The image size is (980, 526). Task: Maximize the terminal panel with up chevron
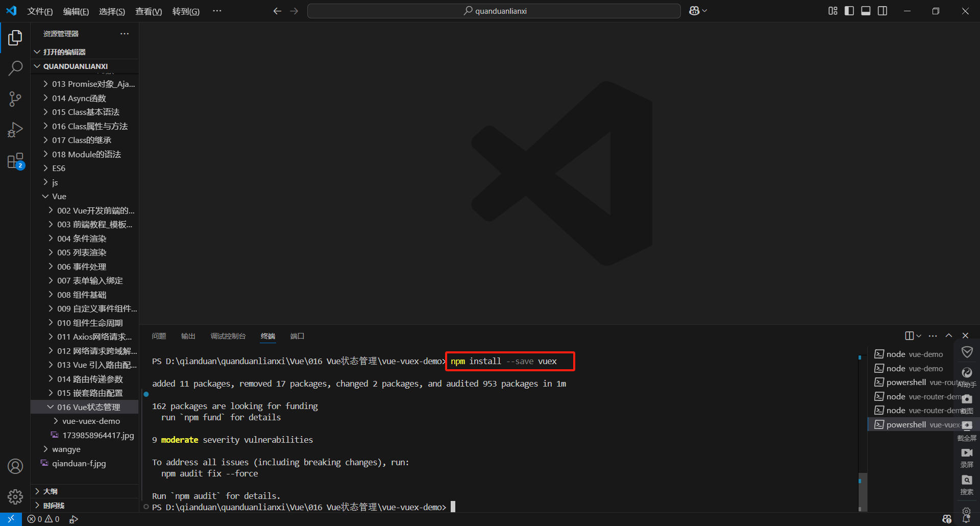click(949, 336)
